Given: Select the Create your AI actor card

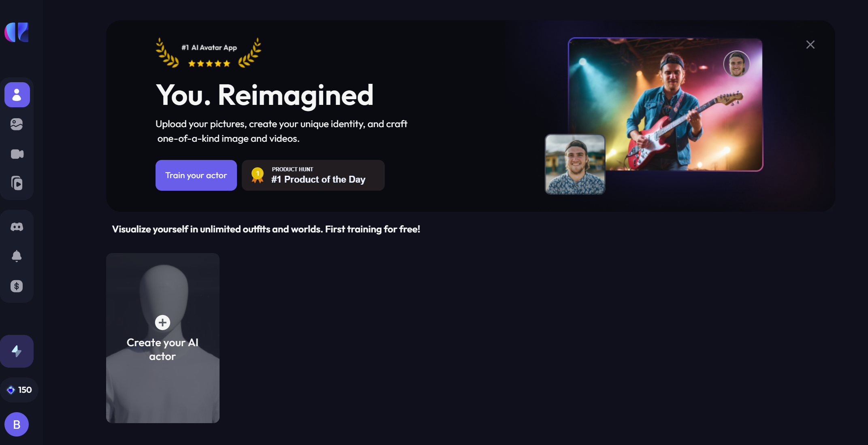Looking at the screenshot, I should [162, 338].
